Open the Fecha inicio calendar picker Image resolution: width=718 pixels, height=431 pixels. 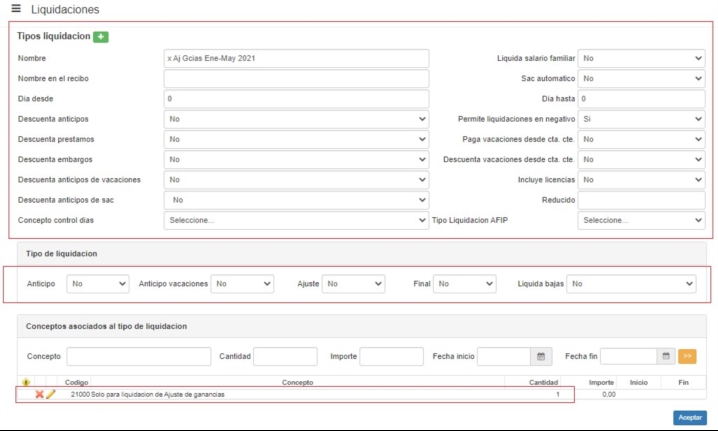pyautogui.click(x=541, y=356)
